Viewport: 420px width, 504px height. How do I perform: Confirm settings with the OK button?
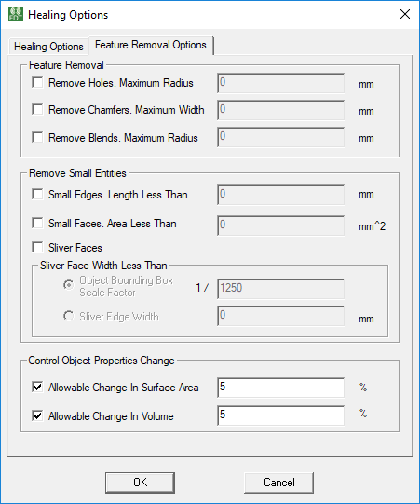point(140,483)
